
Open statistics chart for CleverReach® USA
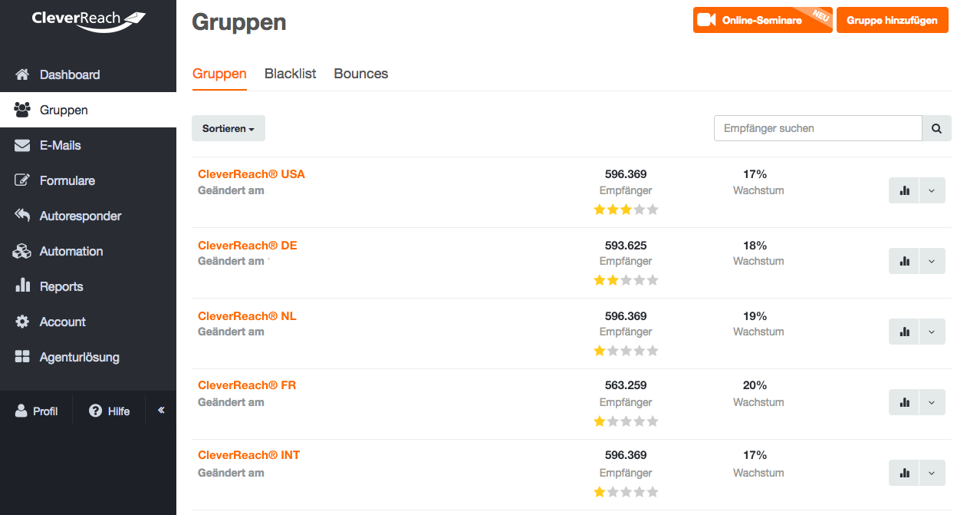pos(903,190)
